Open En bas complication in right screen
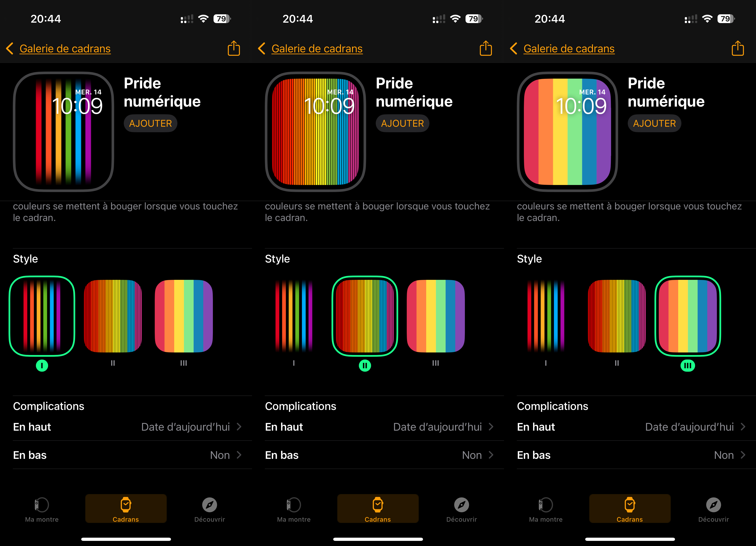 coord(636,455)
